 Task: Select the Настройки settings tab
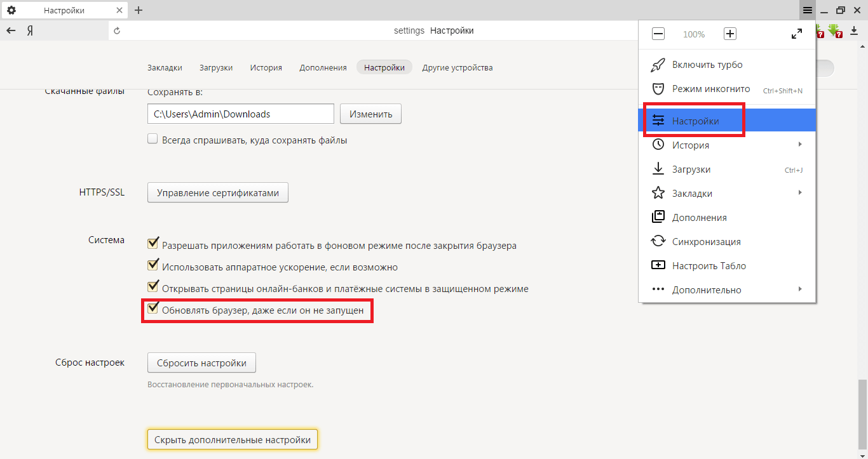click(x=384, y=67)
